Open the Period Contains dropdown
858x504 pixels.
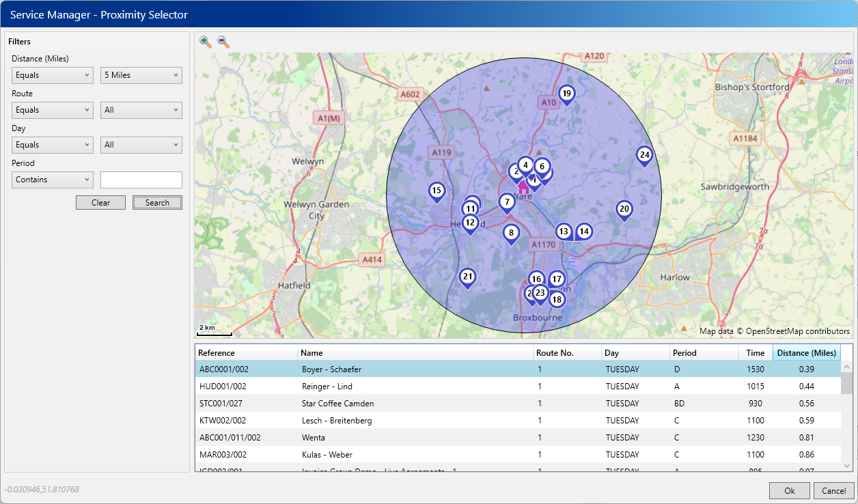(52, 180)
